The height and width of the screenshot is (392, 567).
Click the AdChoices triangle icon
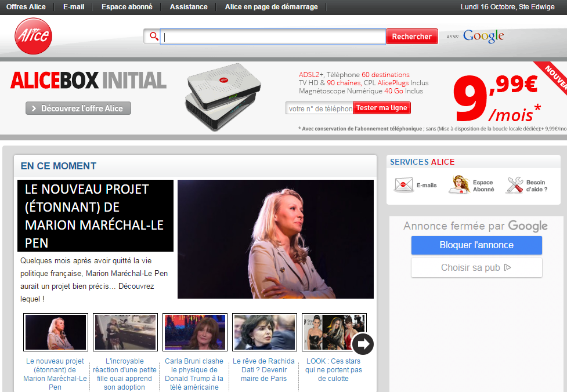pyautogui.click(x=507, y=267)
